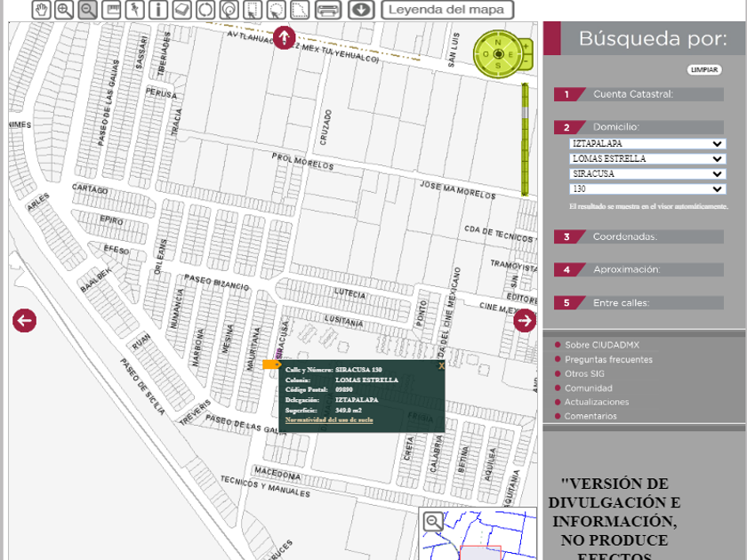Click the printer icon in toolbar

coord(328,10)
